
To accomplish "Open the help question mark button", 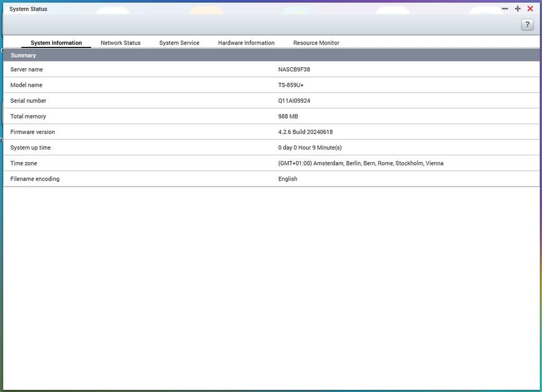I will (x=527, y=24).
